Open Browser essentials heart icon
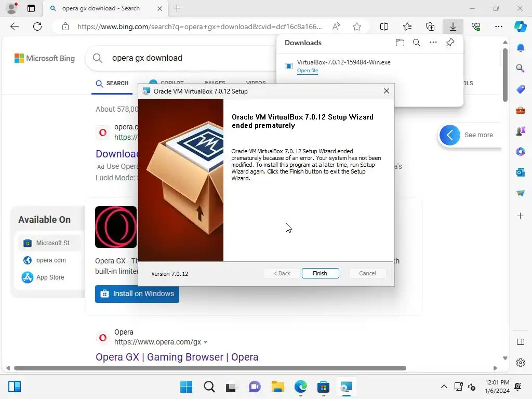 (x=476, y=26)
